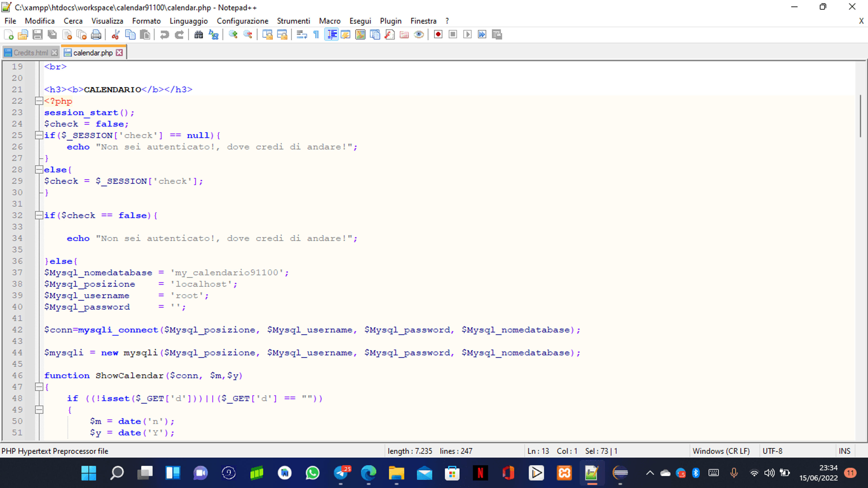Screen dimensions: 868x488
Task: Print the document using the printer icon
Action: click(x=96, y=34)
